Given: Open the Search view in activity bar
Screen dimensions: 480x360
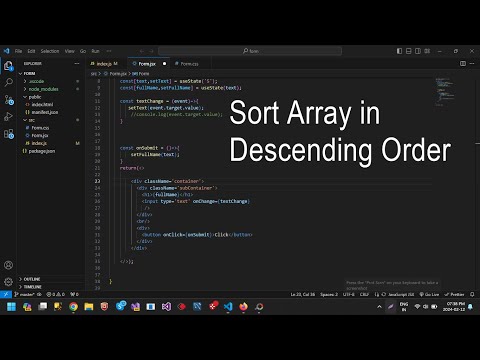Looking at the screenshot, I should [x=8, y=82].
